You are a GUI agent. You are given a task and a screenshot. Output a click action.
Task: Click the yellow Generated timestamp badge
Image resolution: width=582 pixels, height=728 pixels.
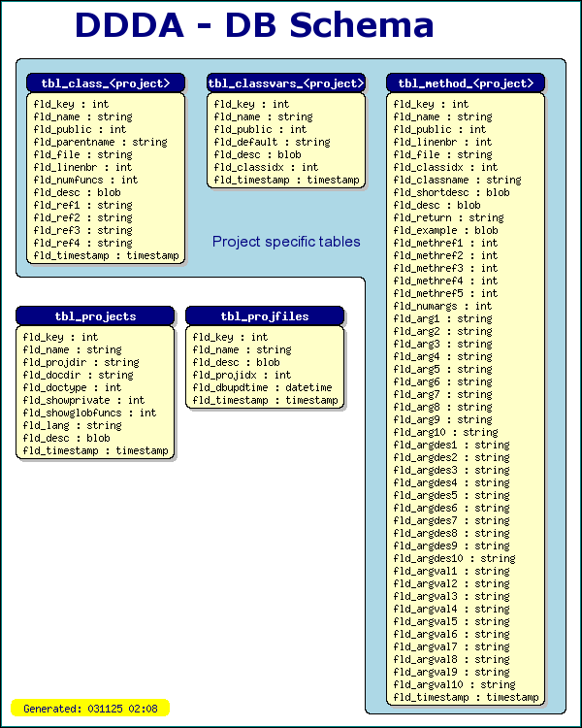click(x=90, y=708)
